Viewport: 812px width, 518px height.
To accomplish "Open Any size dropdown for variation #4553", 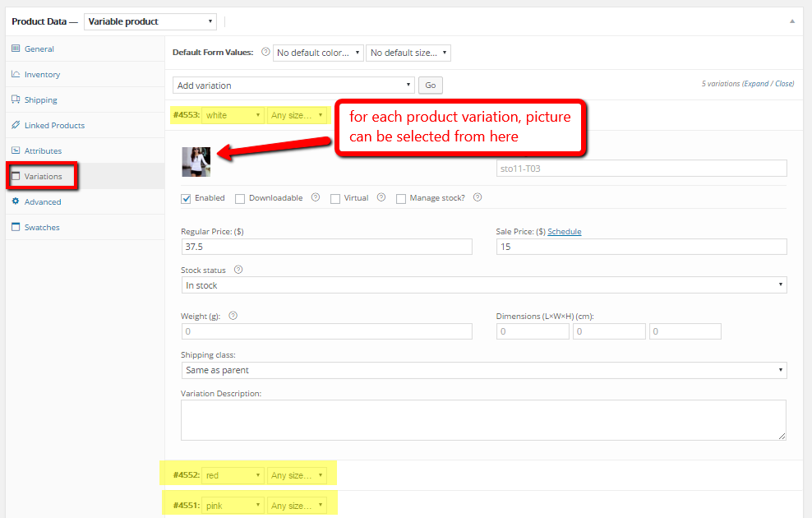I will coord(297,115).
